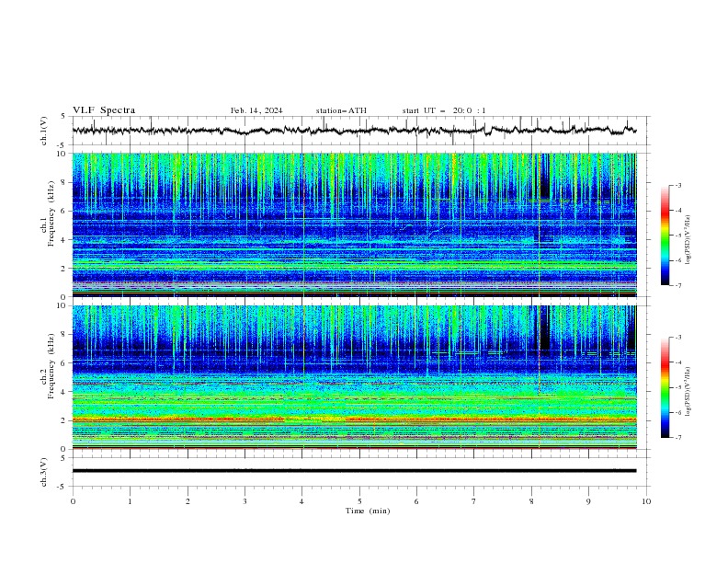Click the time axis tick label "4"
Viewport: 728px width, 563px height.
tap(302, 501)
